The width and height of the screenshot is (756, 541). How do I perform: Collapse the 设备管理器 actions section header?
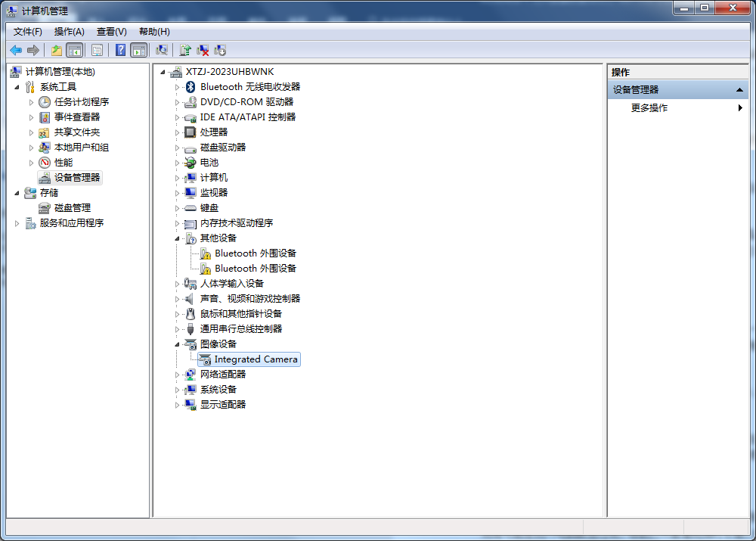(740, 90)
